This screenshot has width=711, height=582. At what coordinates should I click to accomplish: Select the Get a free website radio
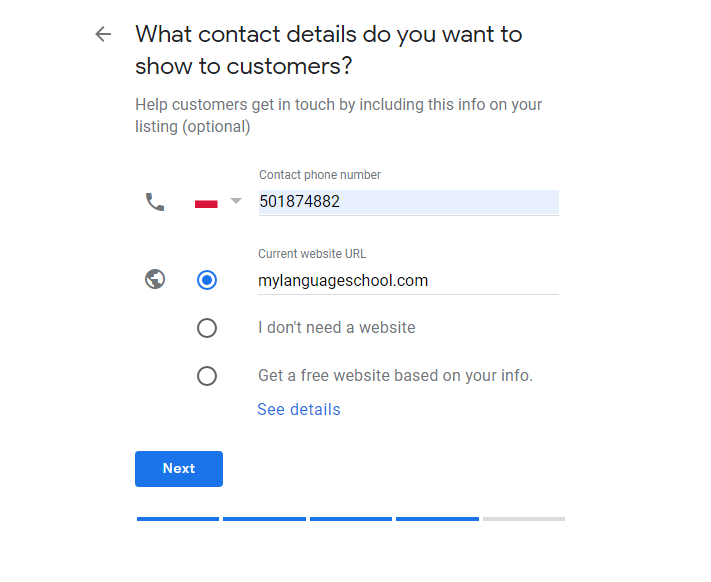point(207,376)
